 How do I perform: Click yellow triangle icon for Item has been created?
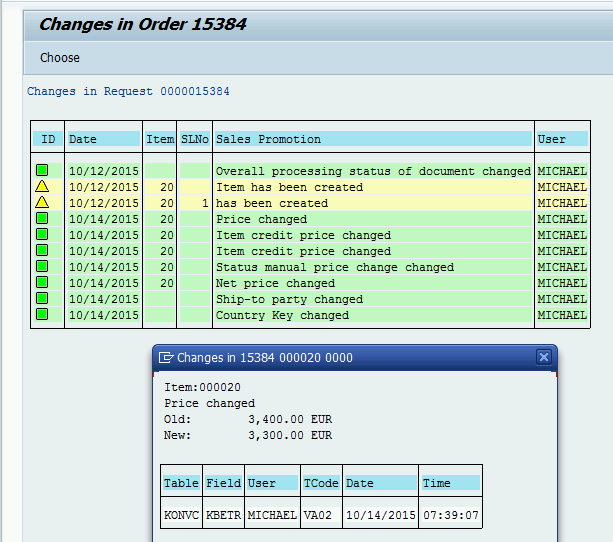click(x=42, y=187)
